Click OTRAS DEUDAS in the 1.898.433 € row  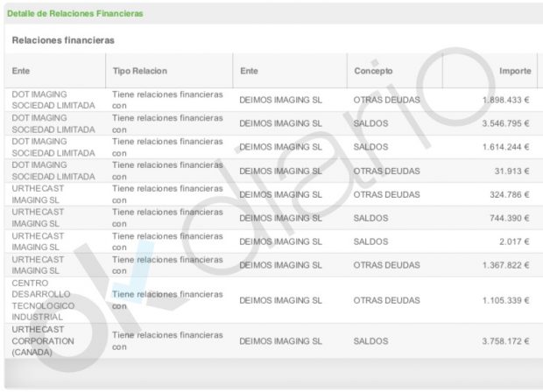click(x=386, y=100)
